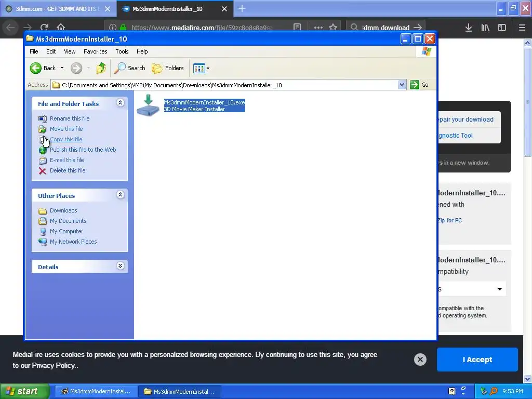Show browser downloads arrow panel
532x399 pixels.
tap(469, 28)
